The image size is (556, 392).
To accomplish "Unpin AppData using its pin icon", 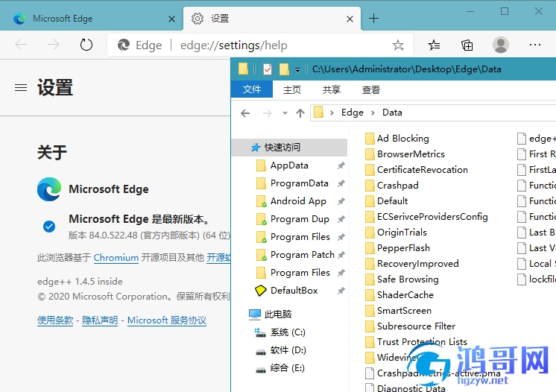I will tap(341, 165).
